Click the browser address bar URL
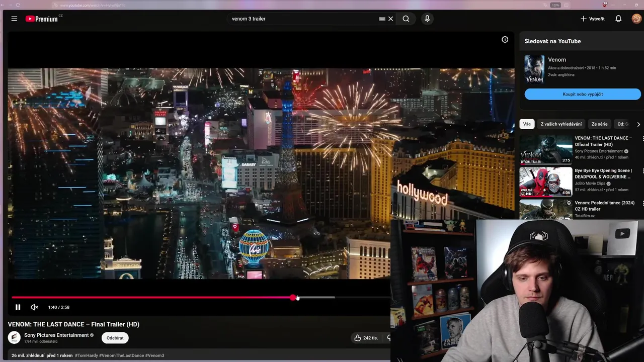Screen dimensions: 644x362 [93, 5]
